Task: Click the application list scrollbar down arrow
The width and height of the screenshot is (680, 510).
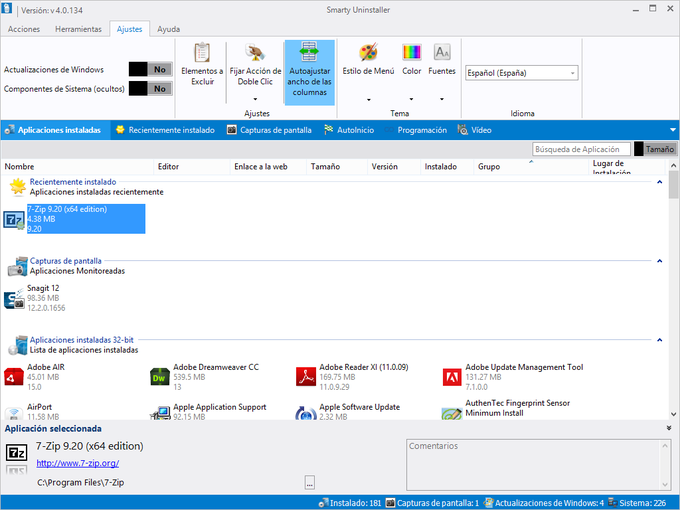Action: point(673,414)
